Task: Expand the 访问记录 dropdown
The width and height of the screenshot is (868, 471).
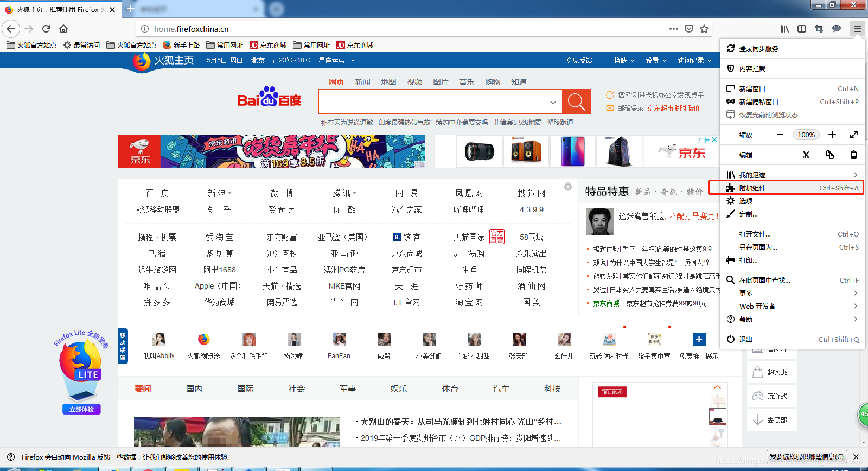Action: (x=694, y=60)
